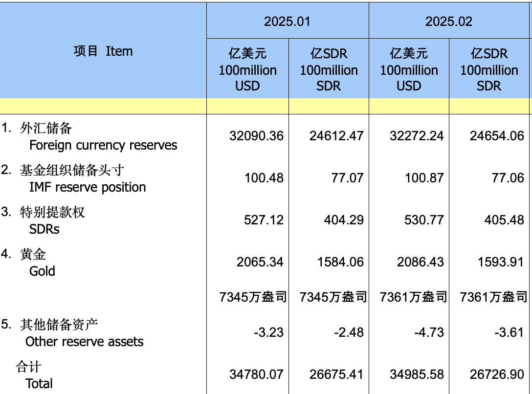Select the Total value 34985.58
Viewport: 532px width, 394px height.
point(417,374)
